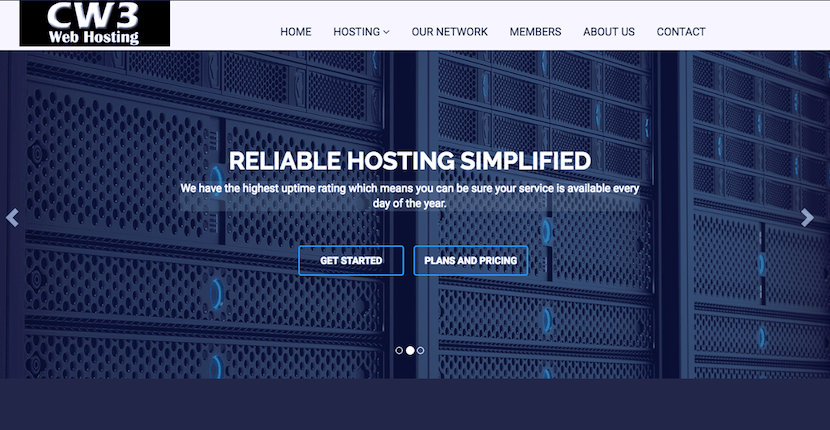Viewport: 830px width, 430px height.
Task: Select the active middle carousel dot
Action: pos(410,350)
